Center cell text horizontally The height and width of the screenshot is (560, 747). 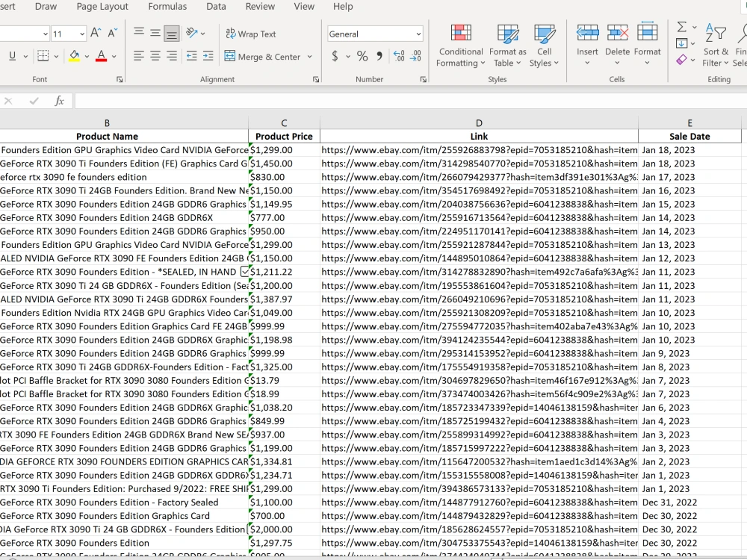155,56
